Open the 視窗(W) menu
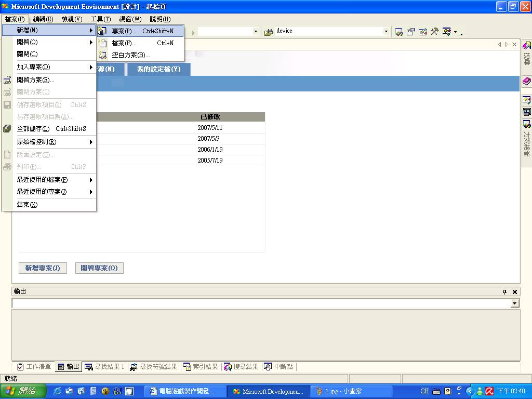 click(130, 19)
